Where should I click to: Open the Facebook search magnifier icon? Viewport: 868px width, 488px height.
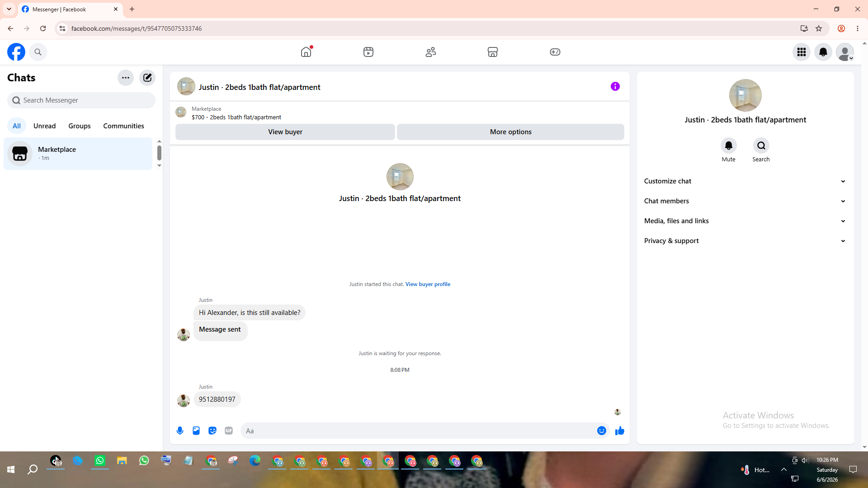(x=38, y=52)
